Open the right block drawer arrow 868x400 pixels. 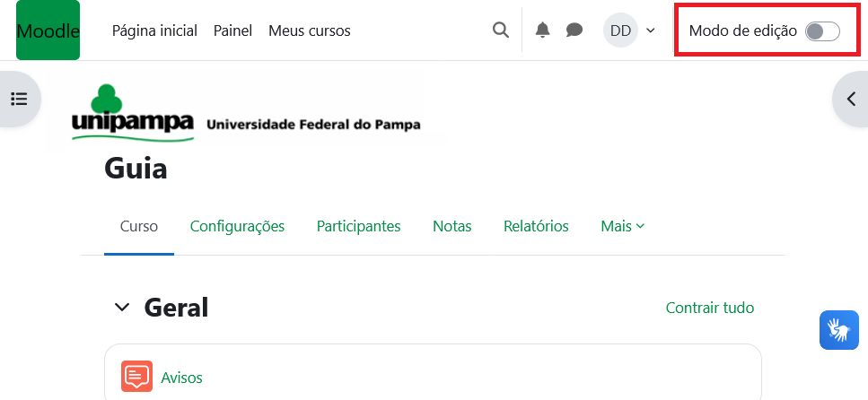851,99
